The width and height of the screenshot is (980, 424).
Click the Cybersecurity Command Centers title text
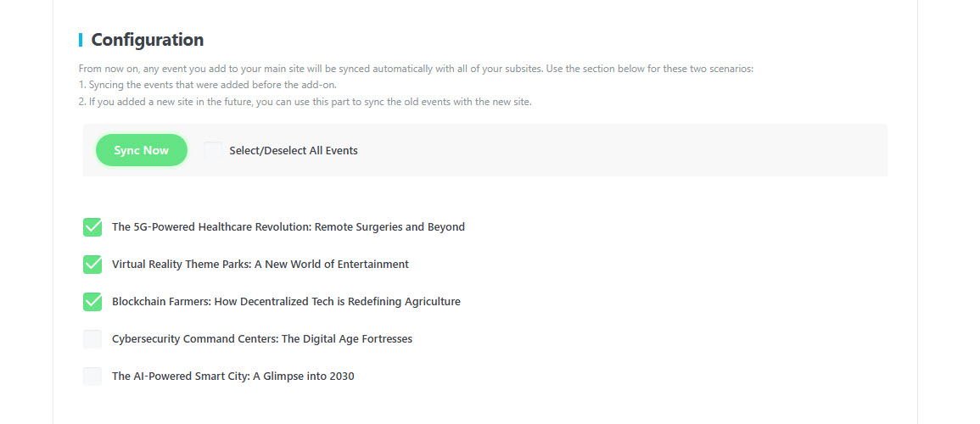point(262,339)
